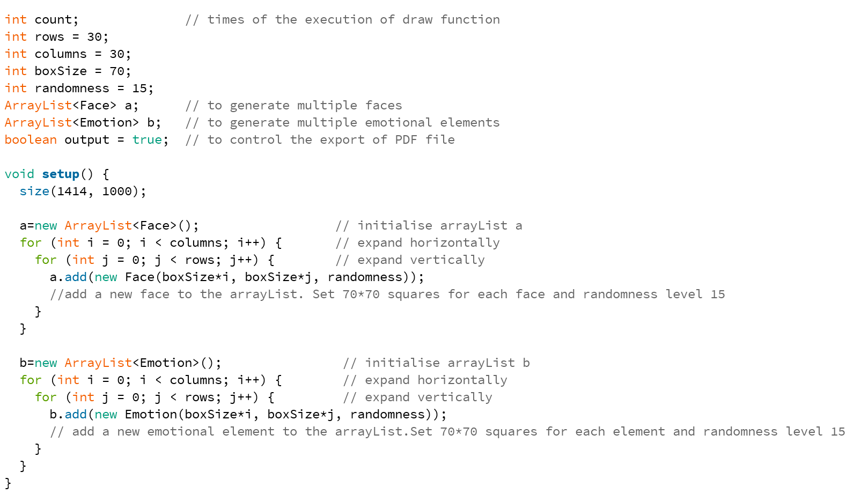Click the 'setup' function name

pyautogui.click(x=60, y=174)
